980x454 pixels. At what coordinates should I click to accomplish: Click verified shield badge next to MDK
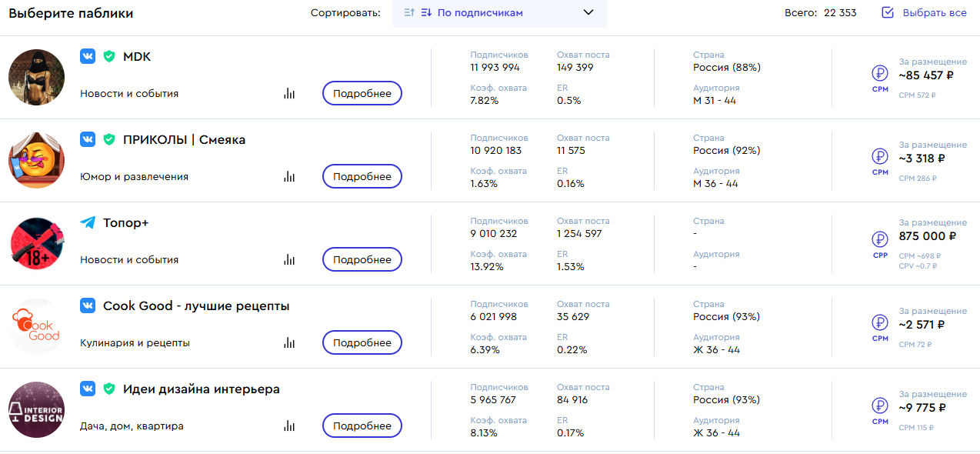[x=109, y=56]
